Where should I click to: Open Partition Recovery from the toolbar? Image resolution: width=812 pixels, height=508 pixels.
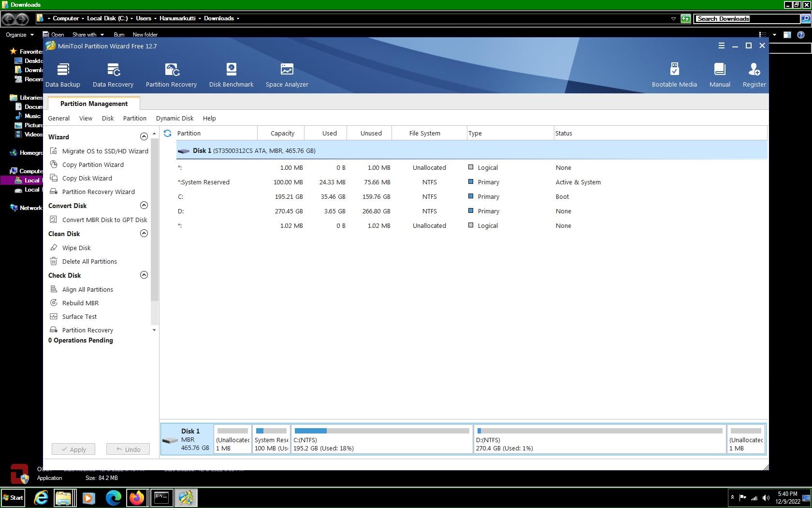click(x=171, y=75)
